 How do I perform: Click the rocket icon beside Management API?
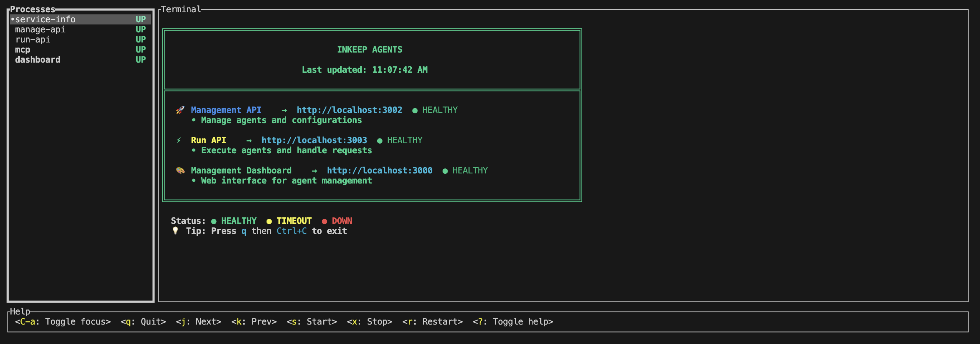pyautogui.click(x=180, y=110)
